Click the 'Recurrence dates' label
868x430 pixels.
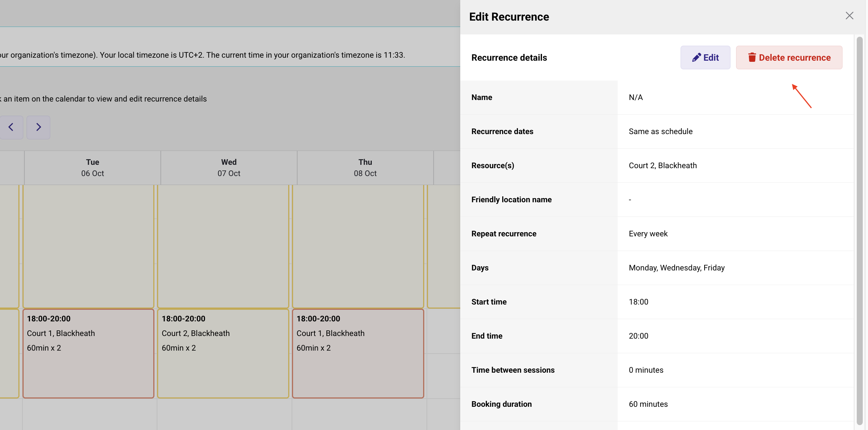click(502, 131)
